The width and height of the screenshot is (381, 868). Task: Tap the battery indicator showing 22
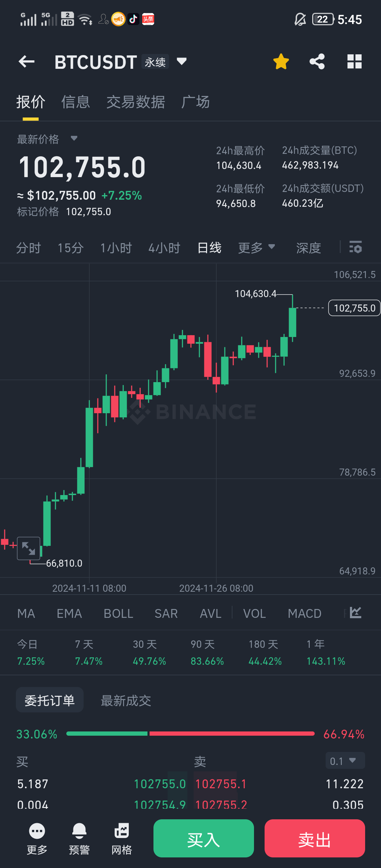[323, 19]
